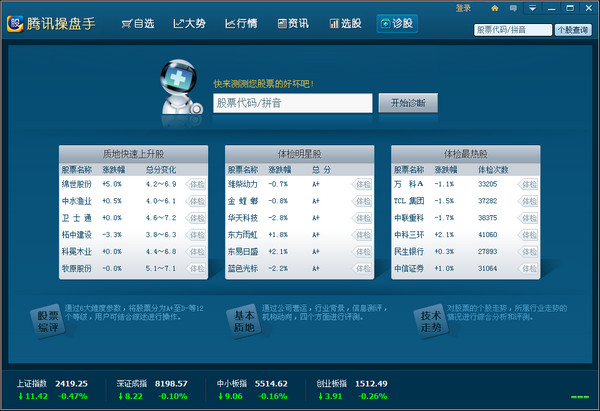
Task: Click the 体检次数 column header
Action: pyautogui.click(x=493, y=170)
